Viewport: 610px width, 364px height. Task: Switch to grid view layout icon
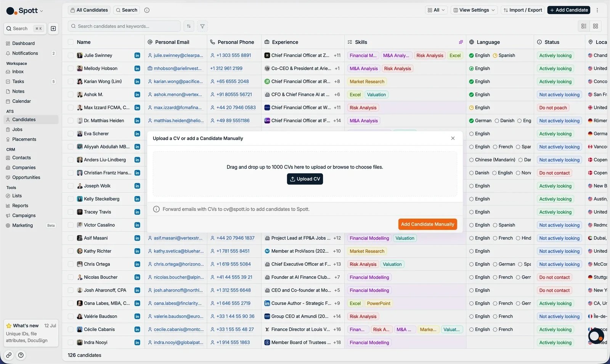[596, 26]
